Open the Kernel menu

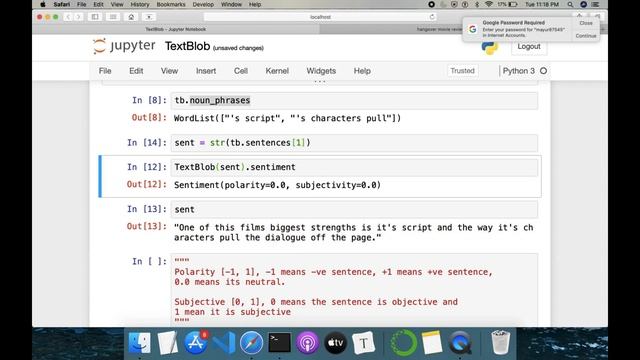point(277,71)
